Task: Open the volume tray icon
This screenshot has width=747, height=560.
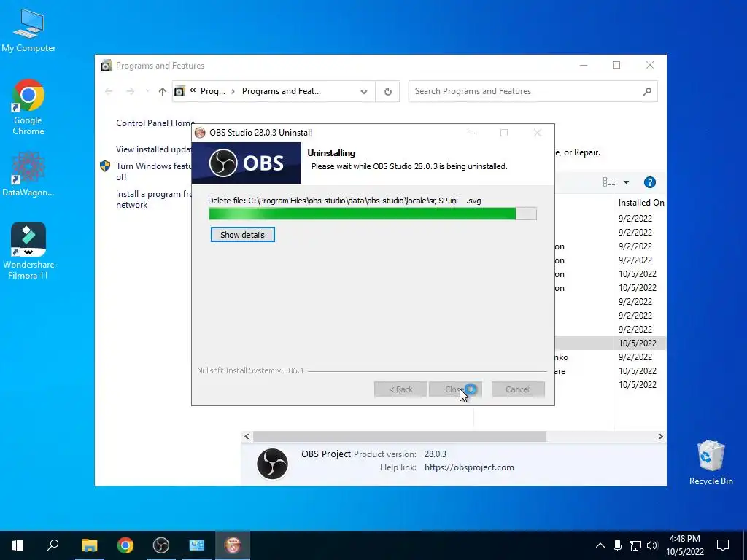Action: [x=652, y=545]
